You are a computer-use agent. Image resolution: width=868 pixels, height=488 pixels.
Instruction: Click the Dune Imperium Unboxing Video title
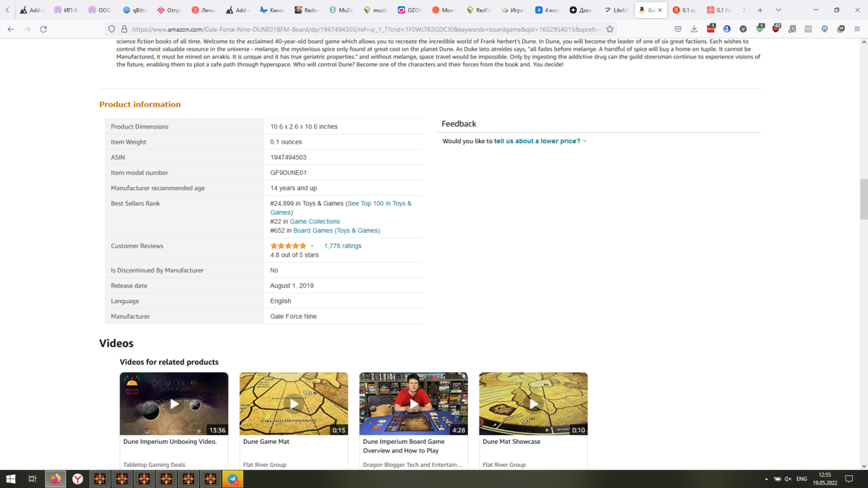170,442
